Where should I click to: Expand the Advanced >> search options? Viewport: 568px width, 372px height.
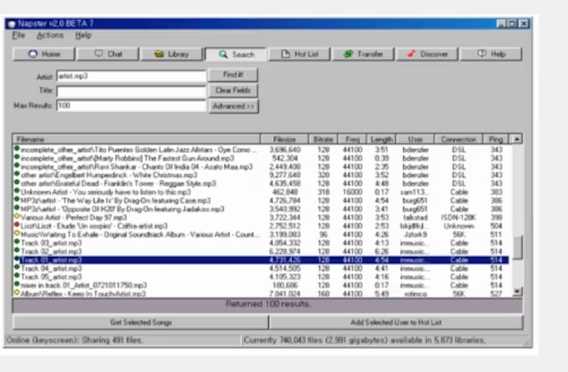[233, 106]
